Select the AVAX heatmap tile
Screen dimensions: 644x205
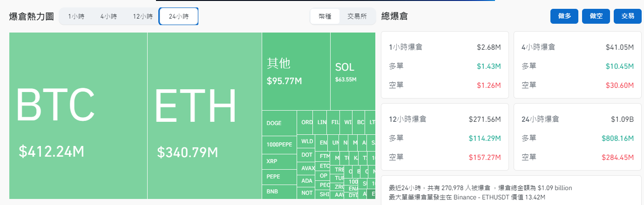[306, 168]
